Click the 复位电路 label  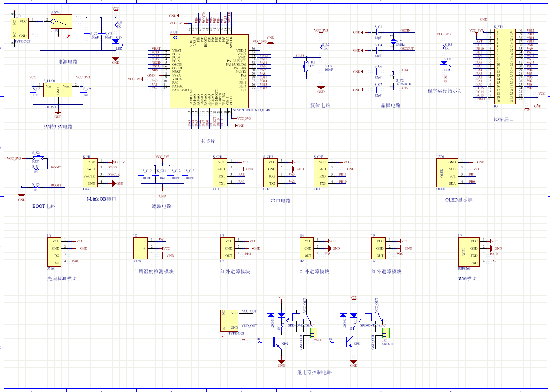(320, 105)
